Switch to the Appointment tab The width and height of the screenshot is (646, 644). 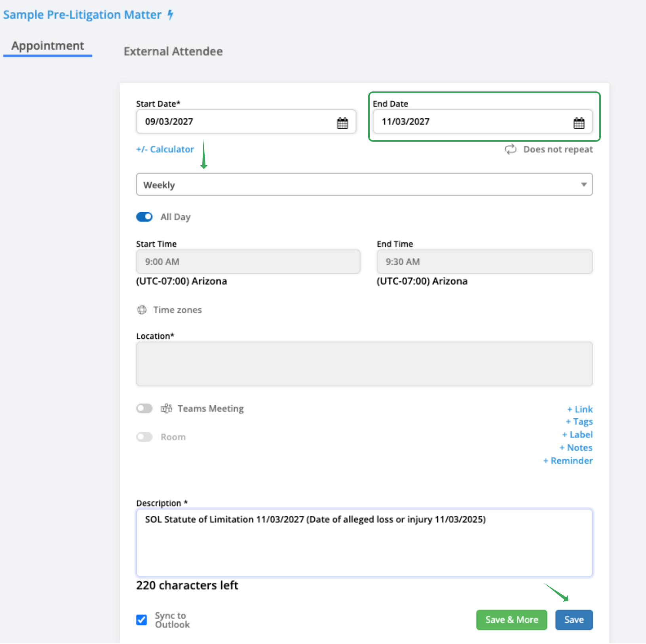pos(47,46)
